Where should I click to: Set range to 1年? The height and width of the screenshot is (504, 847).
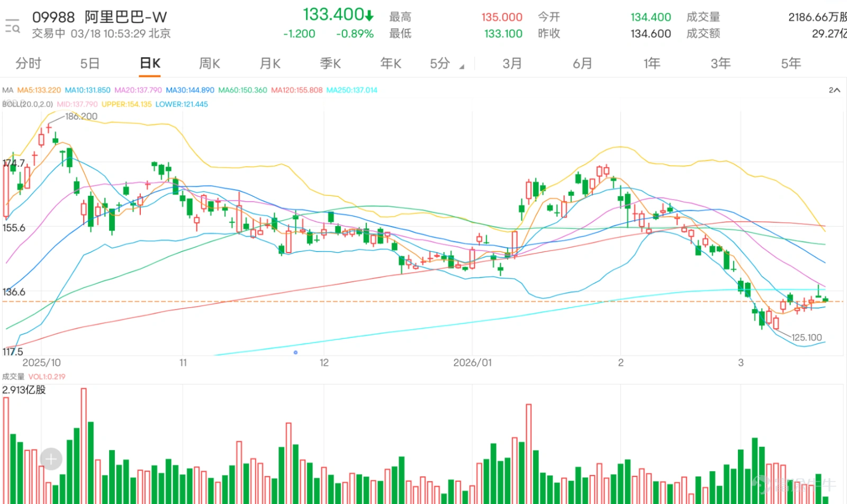[x=652, y=64]
